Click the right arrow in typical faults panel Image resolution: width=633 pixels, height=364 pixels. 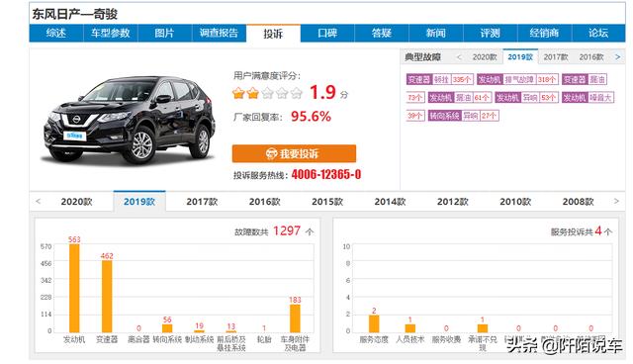pos(617,57)
